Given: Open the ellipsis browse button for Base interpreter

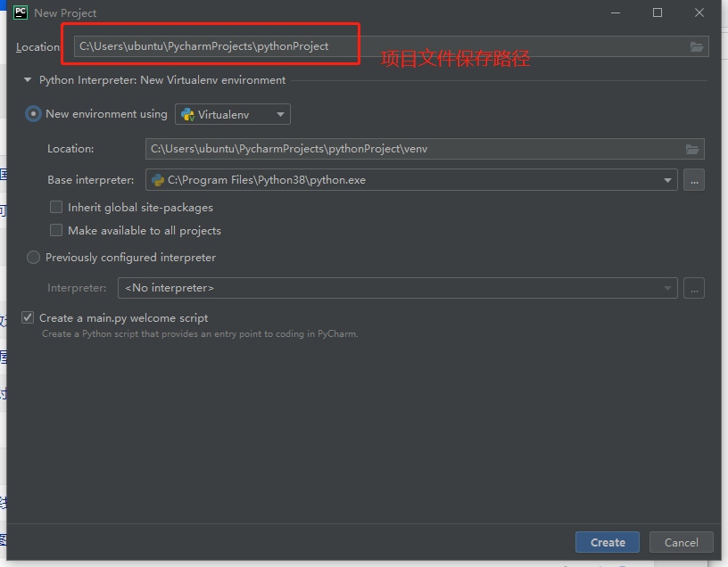Looking at the screenshot, I should click(694, 180).
